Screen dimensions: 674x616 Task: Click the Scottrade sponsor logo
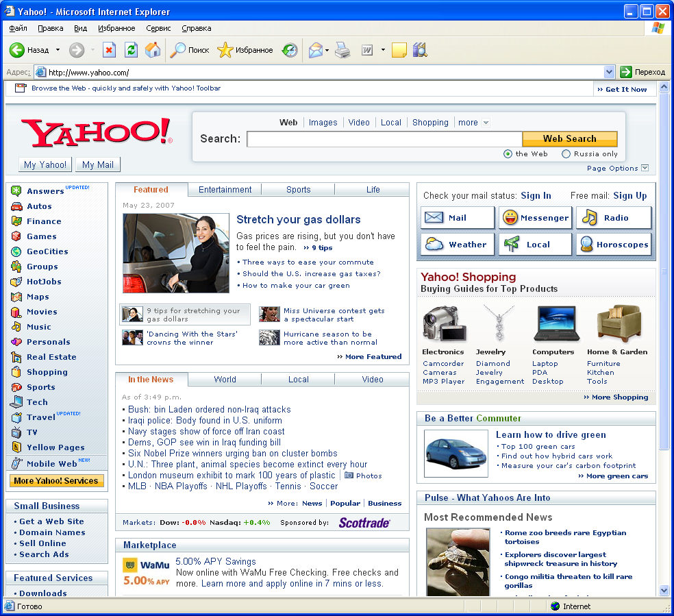point(364,523)
